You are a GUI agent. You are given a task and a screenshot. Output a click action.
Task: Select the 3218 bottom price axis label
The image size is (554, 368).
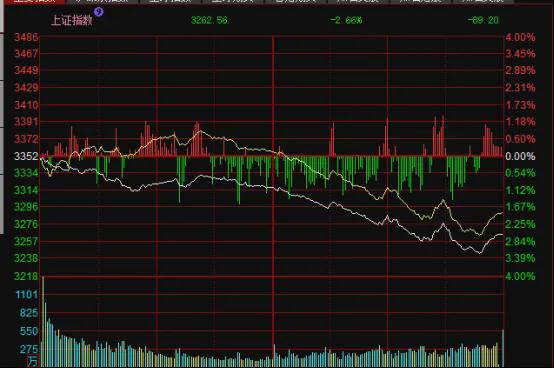tap(26, 276)
